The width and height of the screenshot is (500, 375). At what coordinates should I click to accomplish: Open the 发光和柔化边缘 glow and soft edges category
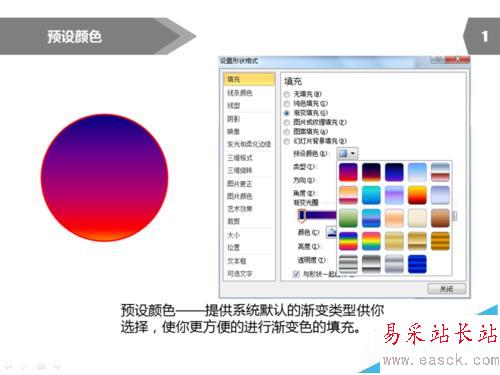click(249, 144)
